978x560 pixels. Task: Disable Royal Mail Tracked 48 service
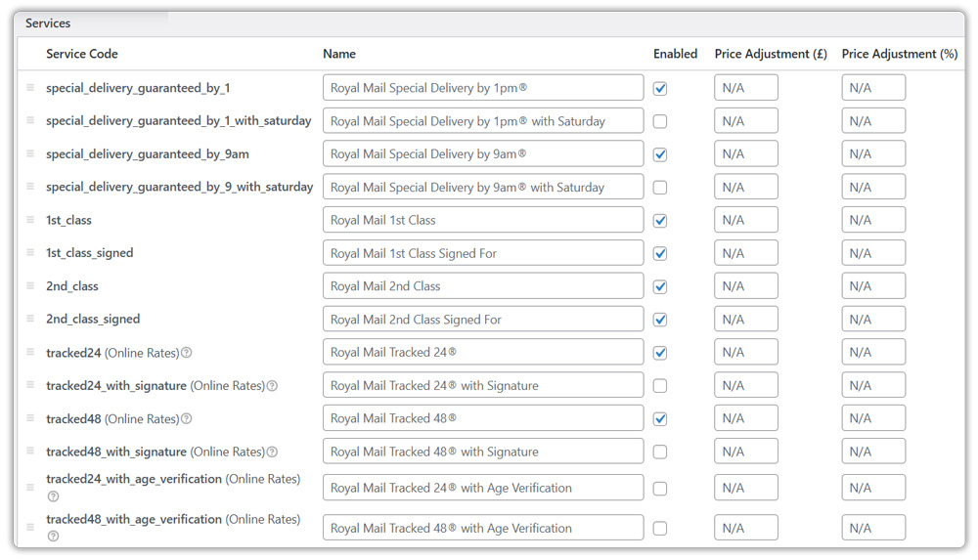coord(660,419)
